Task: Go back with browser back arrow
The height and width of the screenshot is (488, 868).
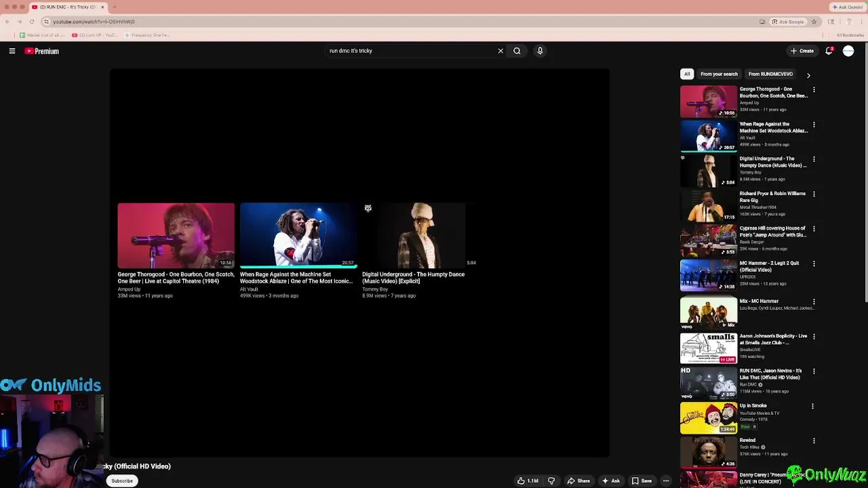Action: click(x=7, y=22)
